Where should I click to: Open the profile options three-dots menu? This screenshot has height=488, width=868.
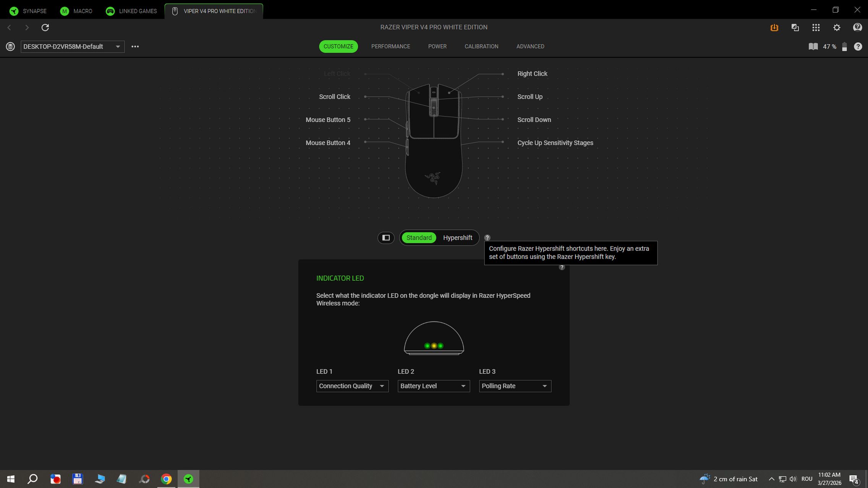pos(135,47)
